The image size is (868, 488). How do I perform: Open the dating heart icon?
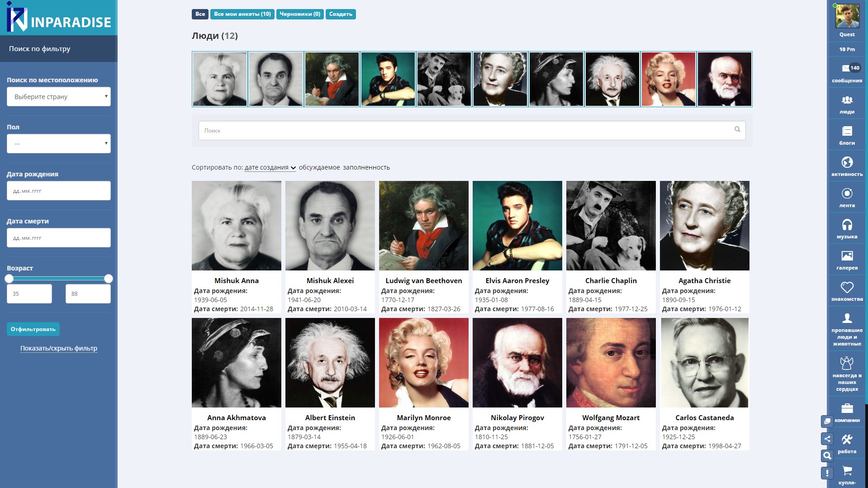pos(847,287)
